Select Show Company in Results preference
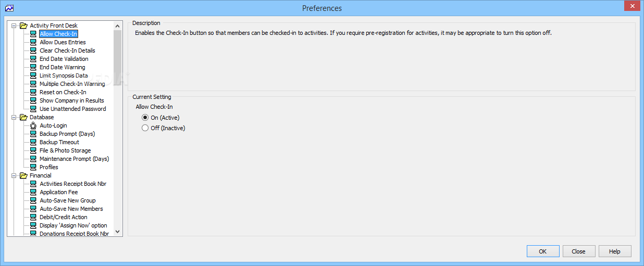The width and height of the screenshot is (644, 266). click(72, 100)
